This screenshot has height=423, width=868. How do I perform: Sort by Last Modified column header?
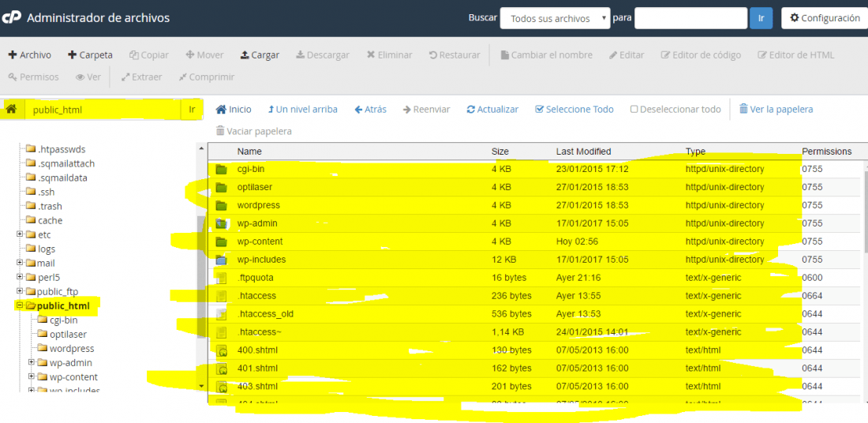pyautogui.click(x=583, y=152)
